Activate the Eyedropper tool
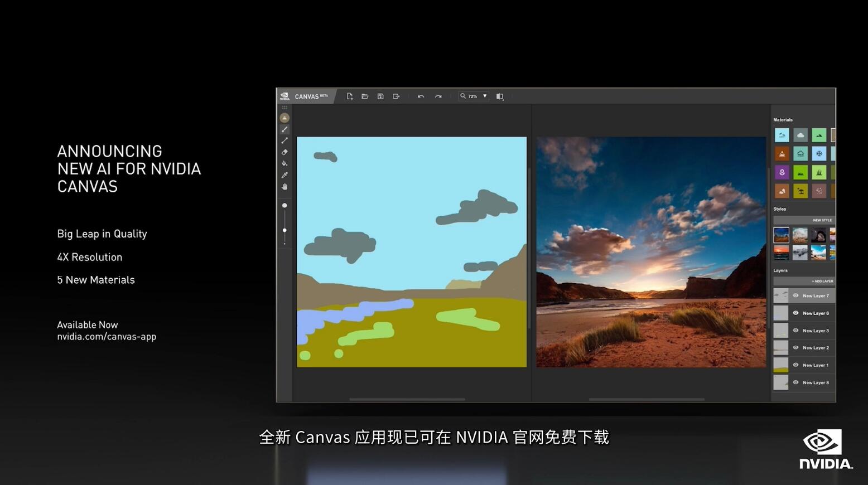Screen dimensions: 868x485 tap(284, 175)
